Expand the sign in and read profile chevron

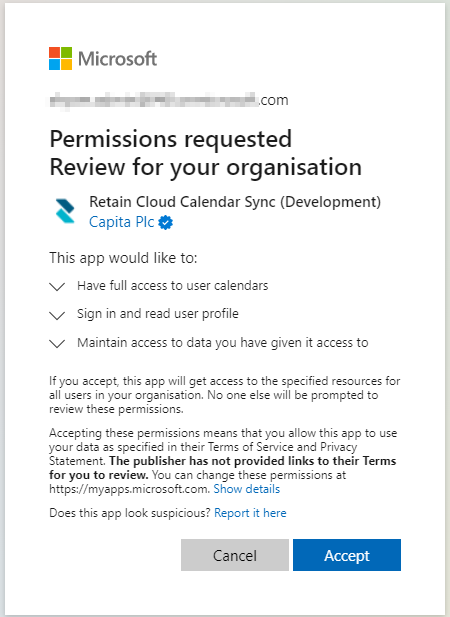57,315
